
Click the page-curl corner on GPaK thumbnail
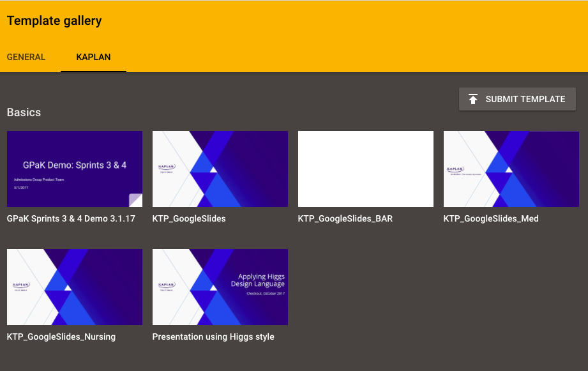coord(135,200)
